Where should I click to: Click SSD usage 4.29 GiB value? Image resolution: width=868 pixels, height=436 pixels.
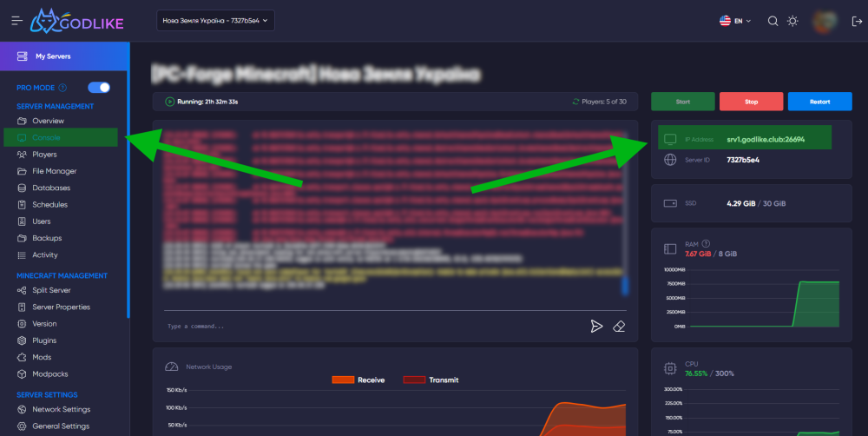(x=740, y=204)
